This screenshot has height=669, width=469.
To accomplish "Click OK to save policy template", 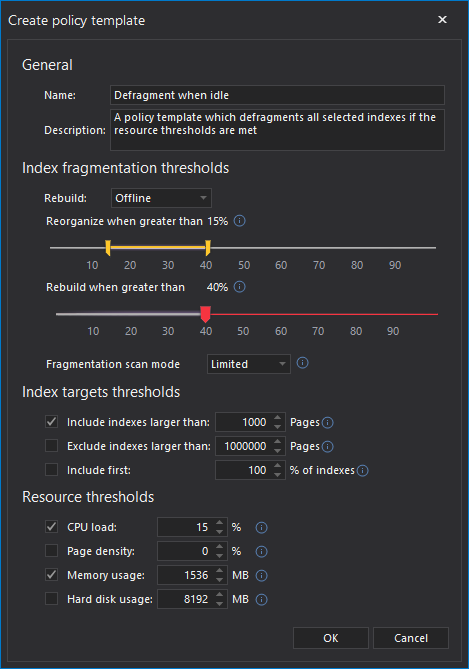I will (x=331, y=638).
